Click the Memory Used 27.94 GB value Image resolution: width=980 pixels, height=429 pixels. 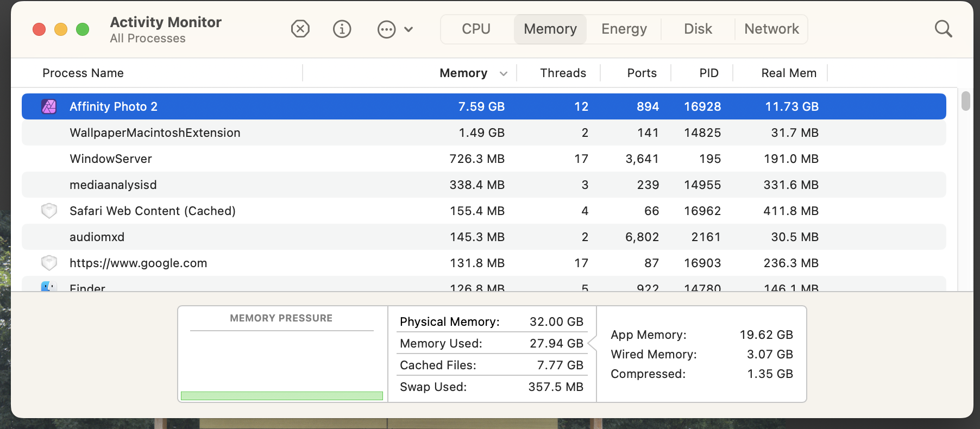click(556, 343)
